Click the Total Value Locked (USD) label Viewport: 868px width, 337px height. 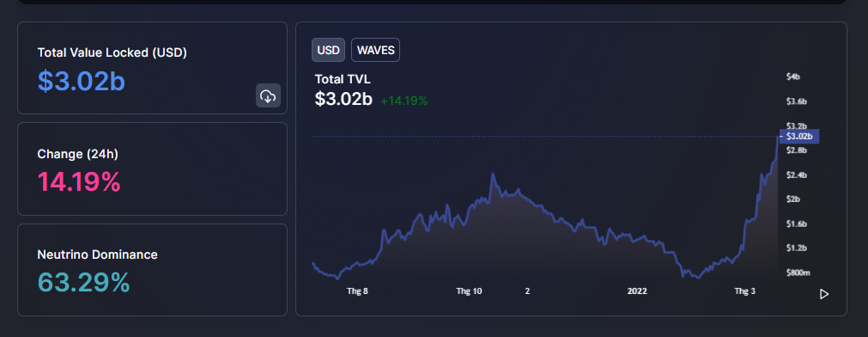coord(112,52)
